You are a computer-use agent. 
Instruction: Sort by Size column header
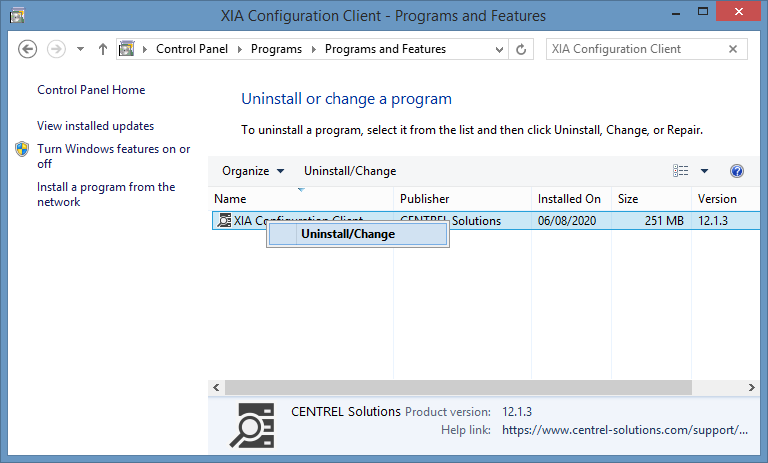[651, 199]
